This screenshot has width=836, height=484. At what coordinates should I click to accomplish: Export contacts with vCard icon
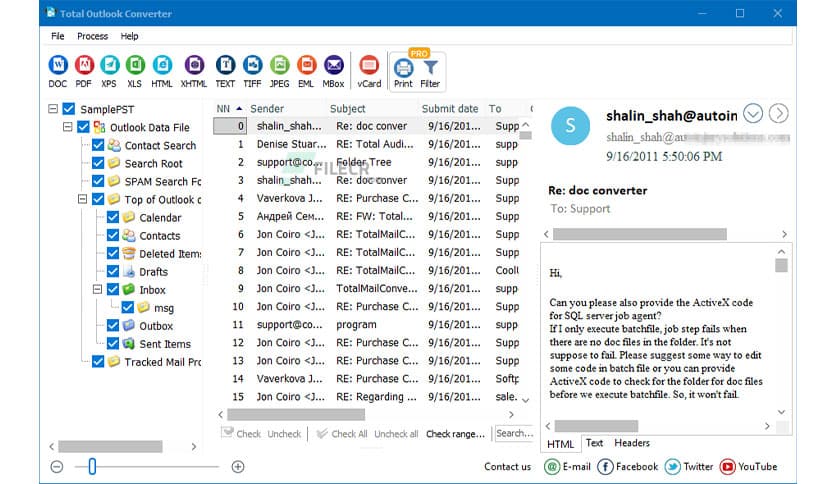pyautogui.click(x=369, y=71)
